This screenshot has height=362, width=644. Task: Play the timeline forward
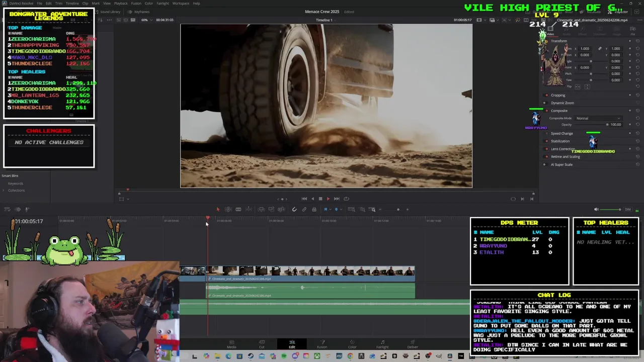(328, 199)
